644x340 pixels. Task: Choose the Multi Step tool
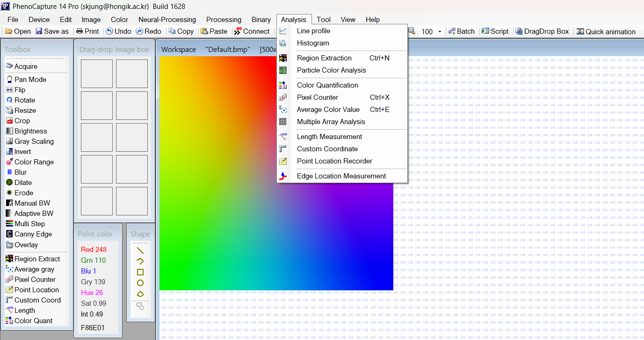[26, 224]
